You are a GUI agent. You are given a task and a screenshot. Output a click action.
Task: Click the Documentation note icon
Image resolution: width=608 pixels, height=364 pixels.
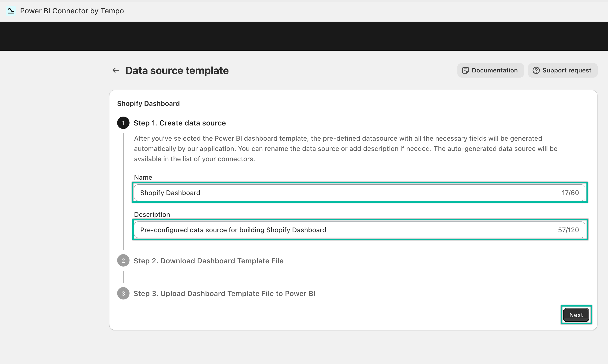tap(465, 70)
